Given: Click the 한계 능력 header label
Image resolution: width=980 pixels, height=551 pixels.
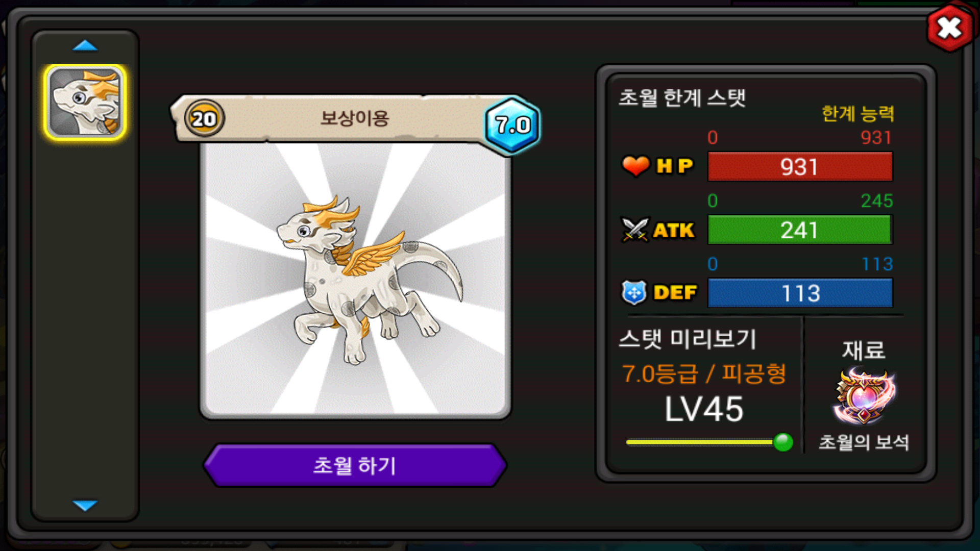Looking at the screenshot, I should tap(858, 113).
